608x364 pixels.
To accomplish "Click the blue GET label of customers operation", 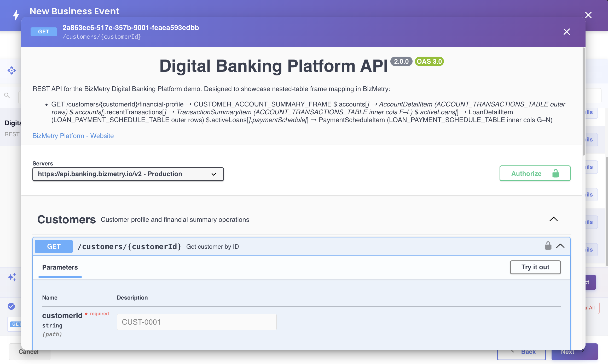I will pos(54,246).
